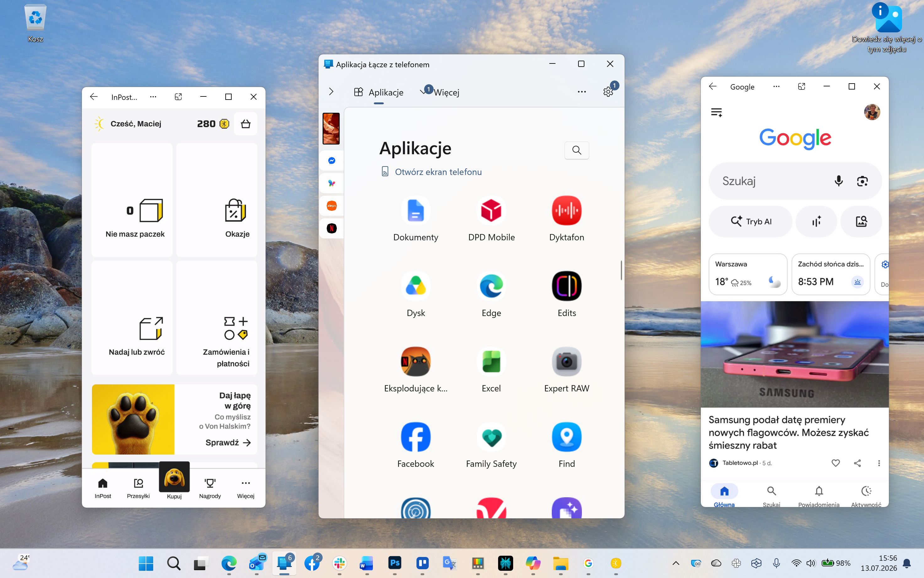Open the Więcej tab in InPost

point(245,488)
